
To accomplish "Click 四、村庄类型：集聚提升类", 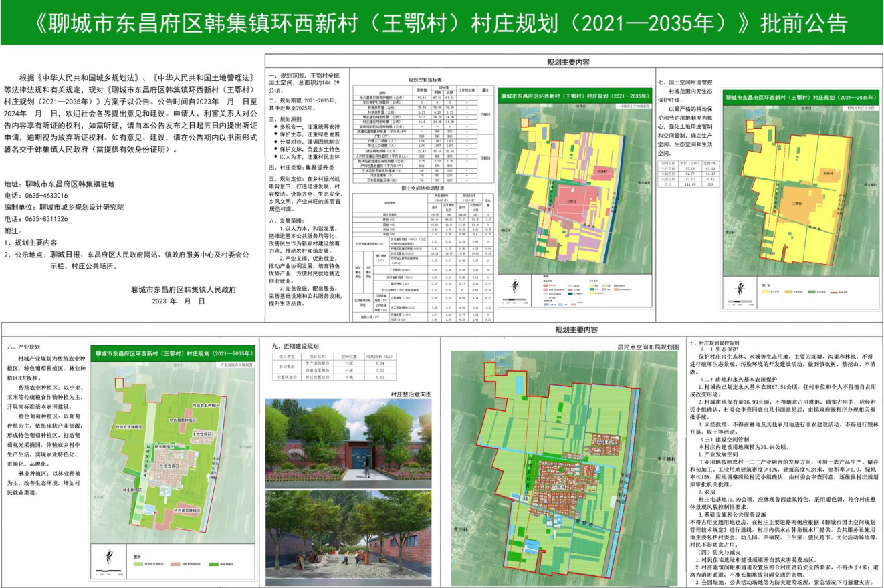I will tap(302, 166).
